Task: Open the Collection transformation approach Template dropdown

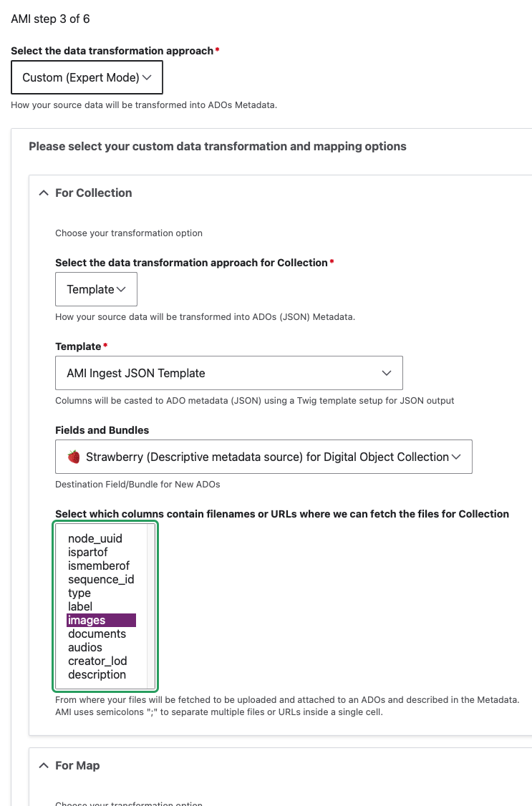Action: click(96, 289)
